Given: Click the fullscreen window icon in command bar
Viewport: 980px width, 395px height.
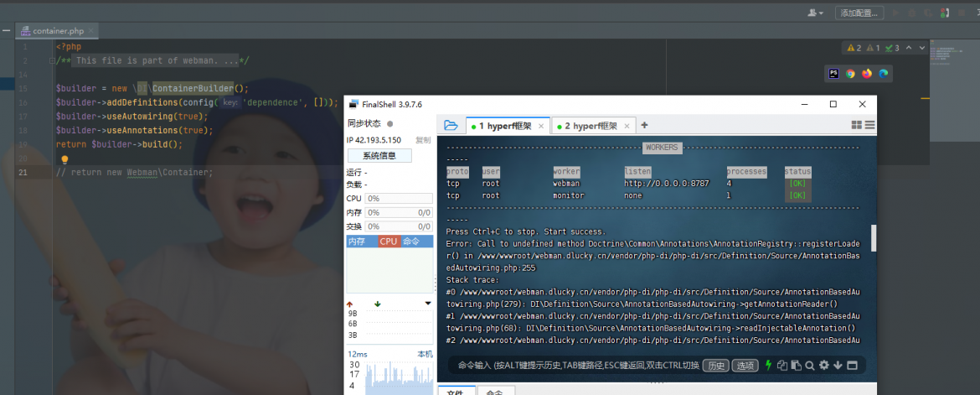Looking at the screenshot, I should click(x=852, y=366).
